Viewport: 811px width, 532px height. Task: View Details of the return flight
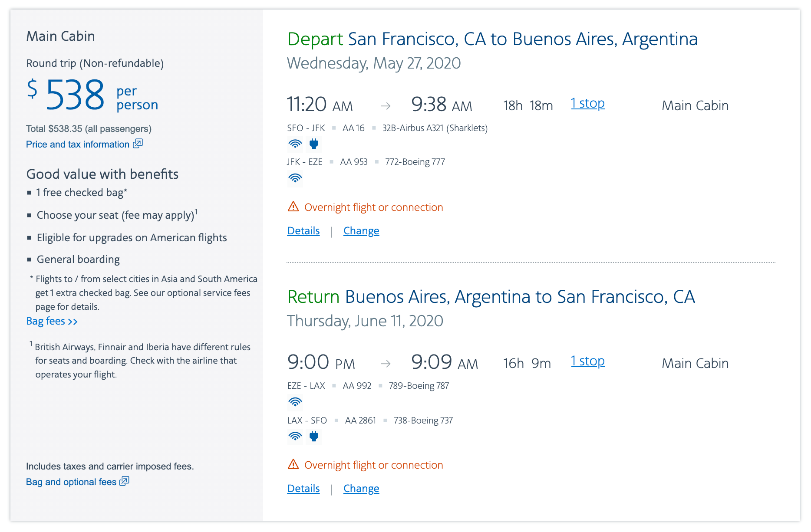pyautogui.click(x=303, y=489)
